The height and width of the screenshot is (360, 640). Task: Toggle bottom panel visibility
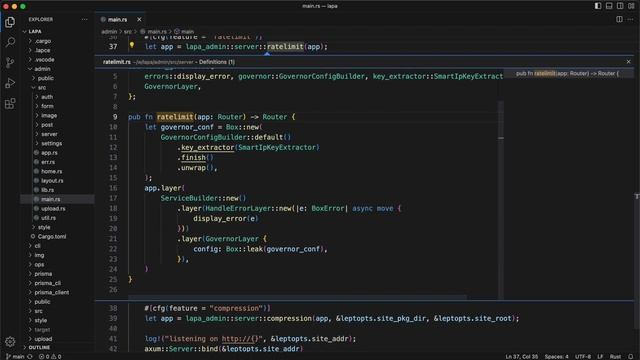pyautogui.click(x=609, y=6)
